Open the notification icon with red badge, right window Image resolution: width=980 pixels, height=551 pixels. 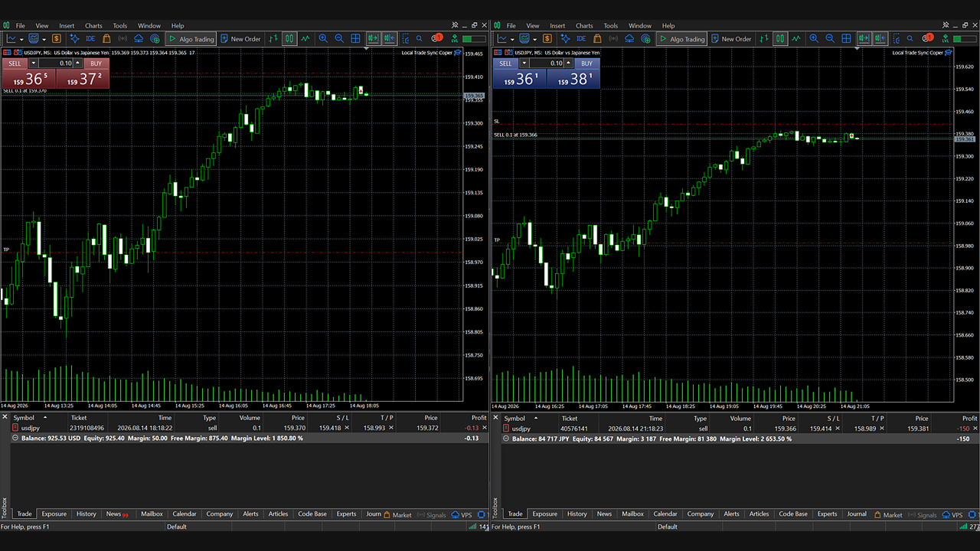pyautogui.click(x=927, y=37)
